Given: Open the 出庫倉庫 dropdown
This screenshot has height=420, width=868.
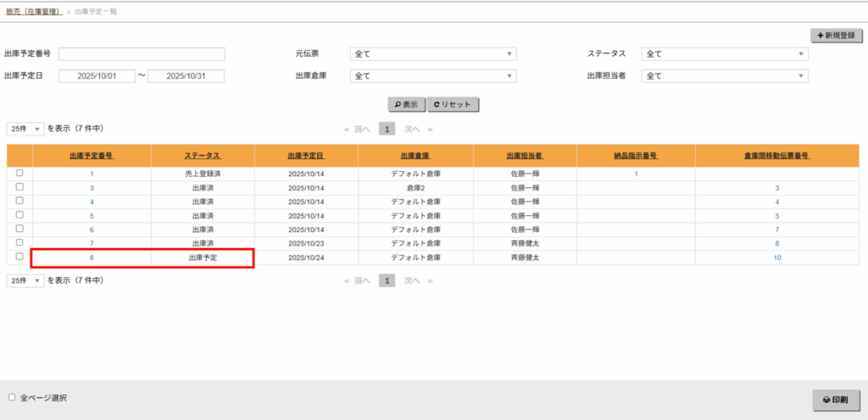Looking at the screenshot, I should click(432, 76).
